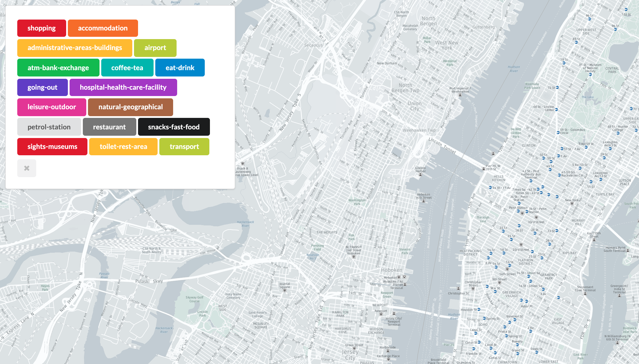Click the 33rd Street rail station icon

click(x=536, y=217)
